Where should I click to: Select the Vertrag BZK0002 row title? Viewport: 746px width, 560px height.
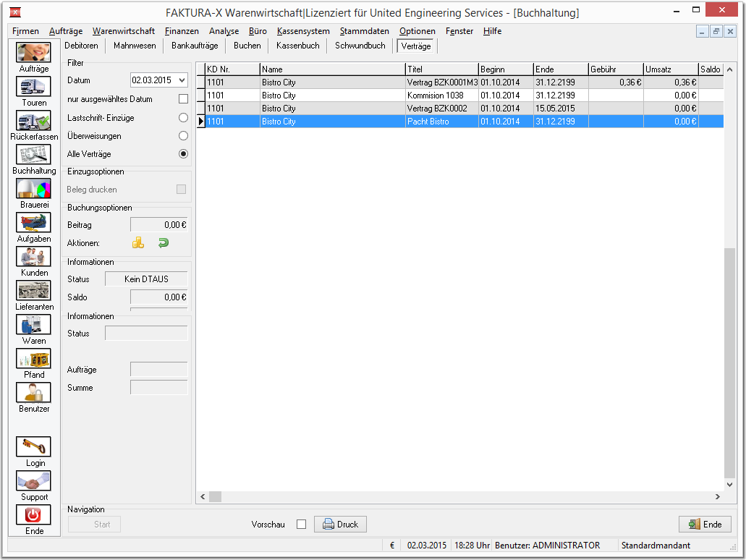click(x=442, y=109)
